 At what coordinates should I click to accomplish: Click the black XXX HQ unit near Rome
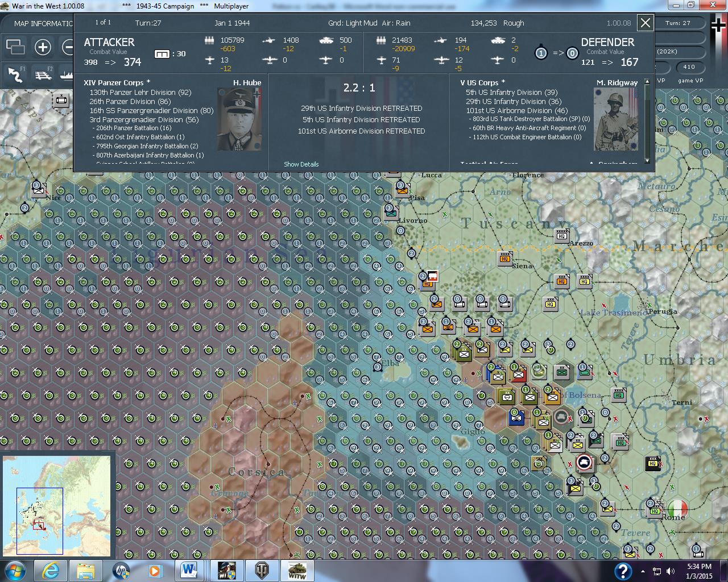click(x=653, y=463)
